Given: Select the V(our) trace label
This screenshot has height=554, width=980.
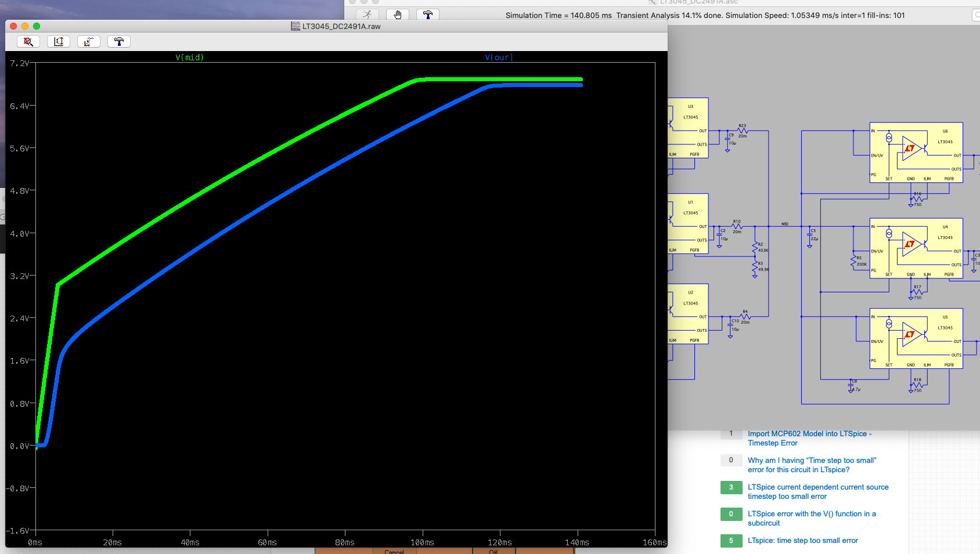Looking at the screenshot, I should (x=499, y=57).
